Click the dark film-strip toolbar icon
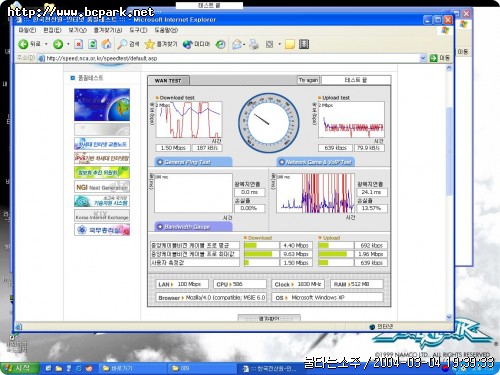Image resolution: width=500 pixels, height=375 pixels. (x=304, y=44)
